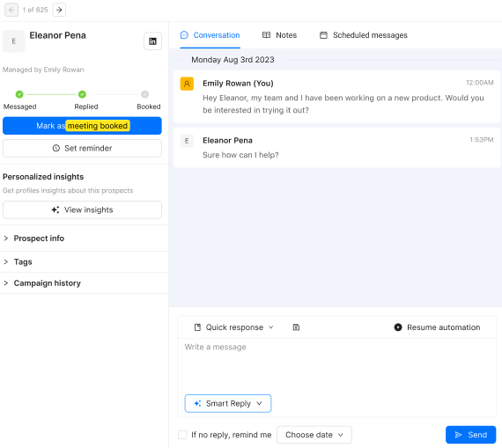
Task: Click the Booked stage circle in progress tracker
Action: click(144, 94)
